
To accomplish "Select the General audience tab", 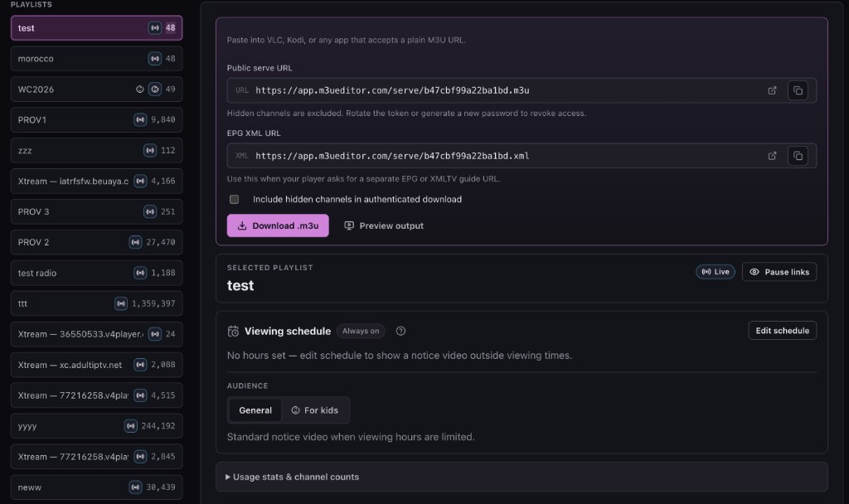I will (255, 410).
